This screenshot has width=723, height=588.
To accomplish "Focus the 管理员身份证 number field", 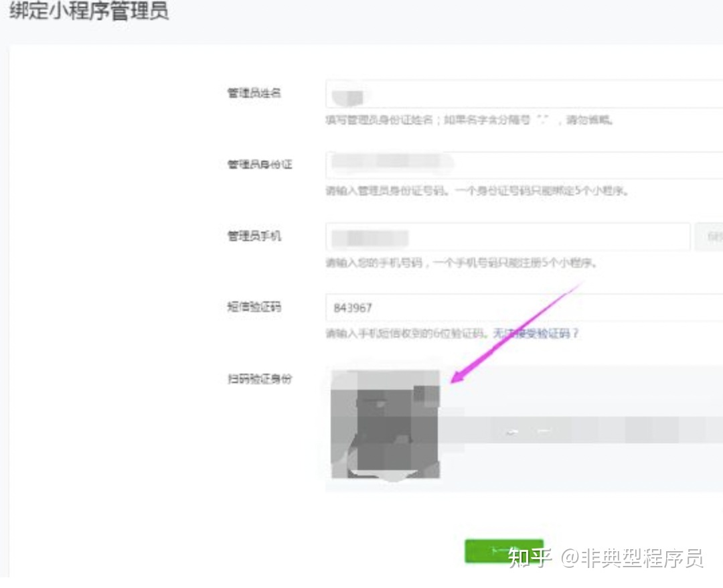I will pyautogui.click(x=522, y=165).
